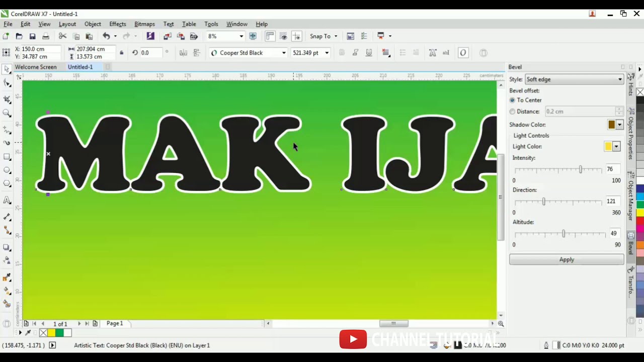Toggle italic text formatting
This screenshot has height=362, width=644.
(355, 53)
